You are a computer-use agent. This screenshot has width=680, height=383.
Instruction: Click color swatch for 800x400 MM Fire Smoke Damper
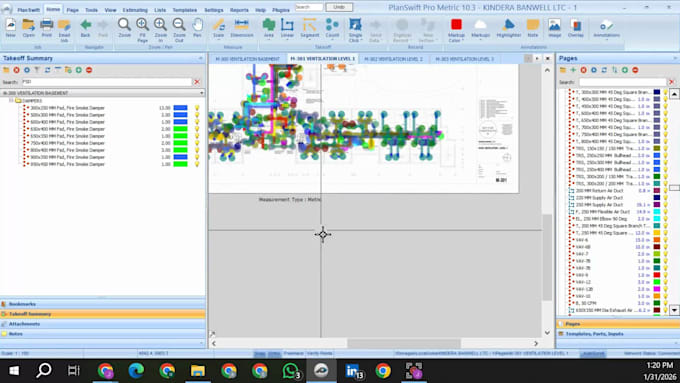180,150
